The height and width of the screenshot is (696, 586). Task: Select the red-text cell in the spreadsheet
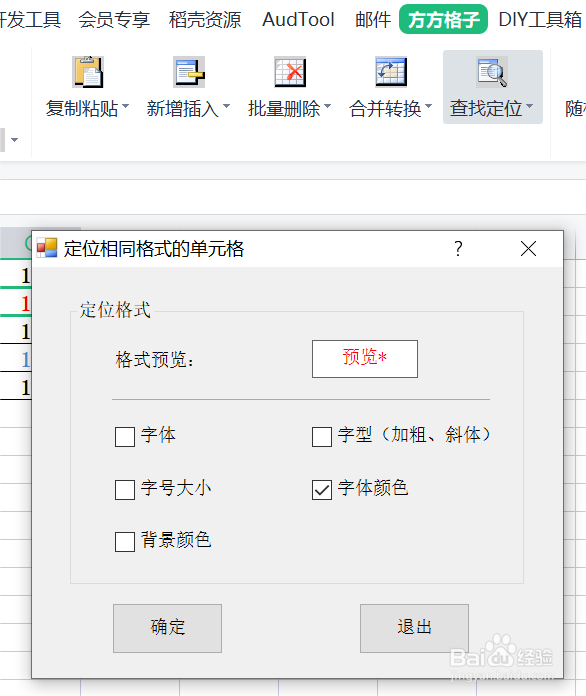click(x=16, y=303)
